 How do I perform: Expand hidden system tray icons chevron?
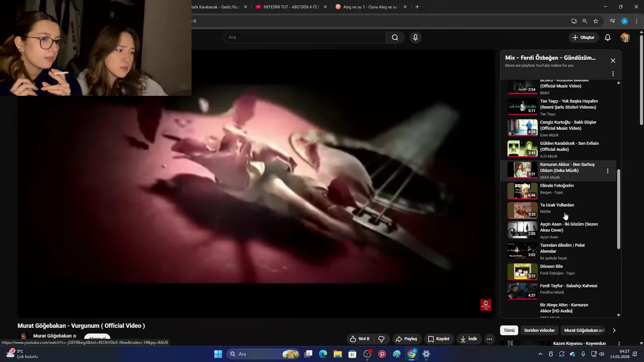540,354
